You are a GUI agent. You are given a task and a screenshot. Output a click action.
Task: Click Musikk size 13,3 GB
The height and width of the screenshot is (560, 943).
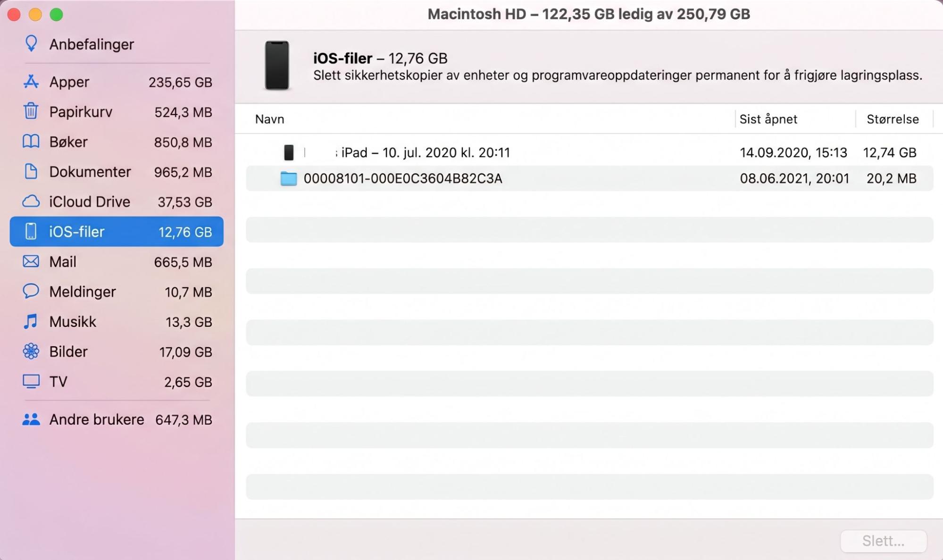pos(189,322)
